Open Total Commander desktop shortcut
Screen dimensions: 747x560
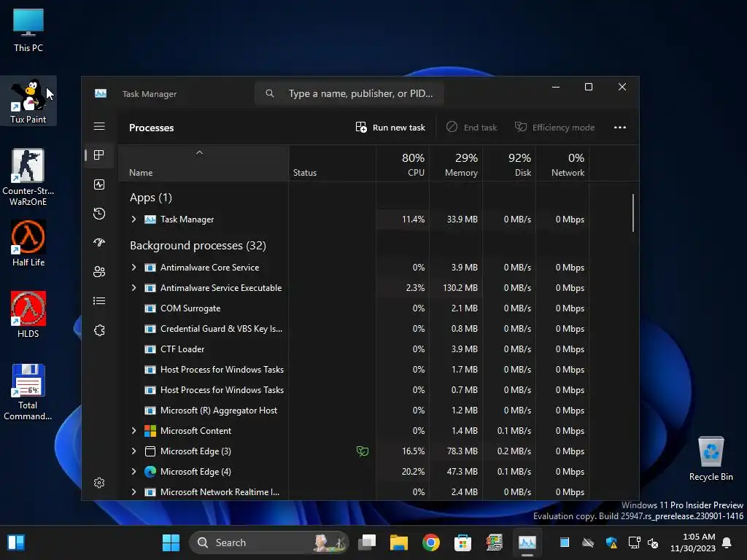point(28,392)
